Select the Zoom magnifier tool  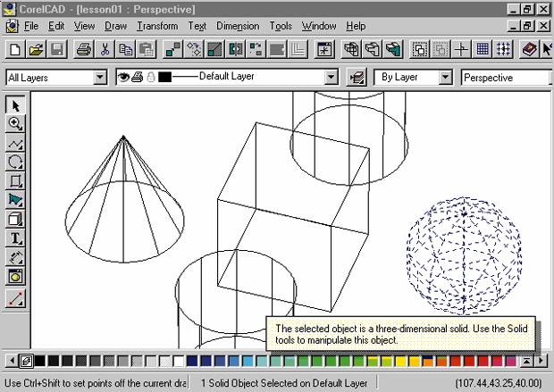tap(15, 123)
